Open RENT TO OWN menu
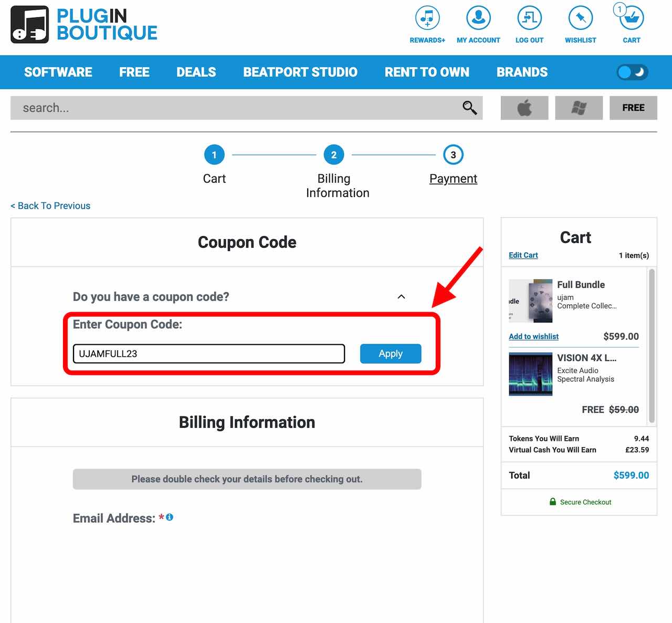This screenshot has width=672, height=623. pyautogui.click(x=427, y=72)
